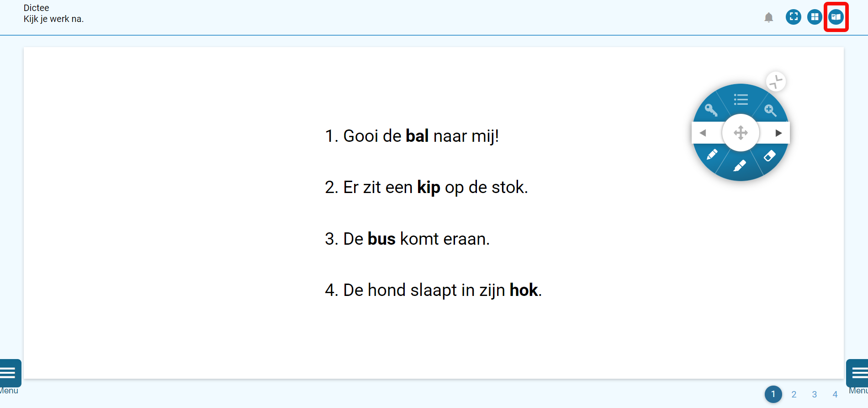868x408 pixels.
Task: Select the zoom-in magnifier tool
Action: [770, 110]
